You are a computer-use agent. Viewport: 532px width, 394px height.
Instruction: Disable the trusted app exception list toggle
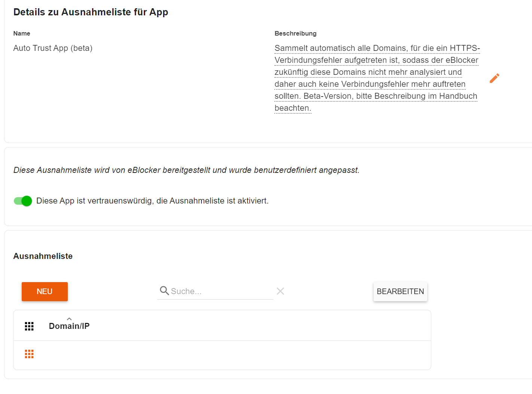pyautogui.click(x=23, y=201)
